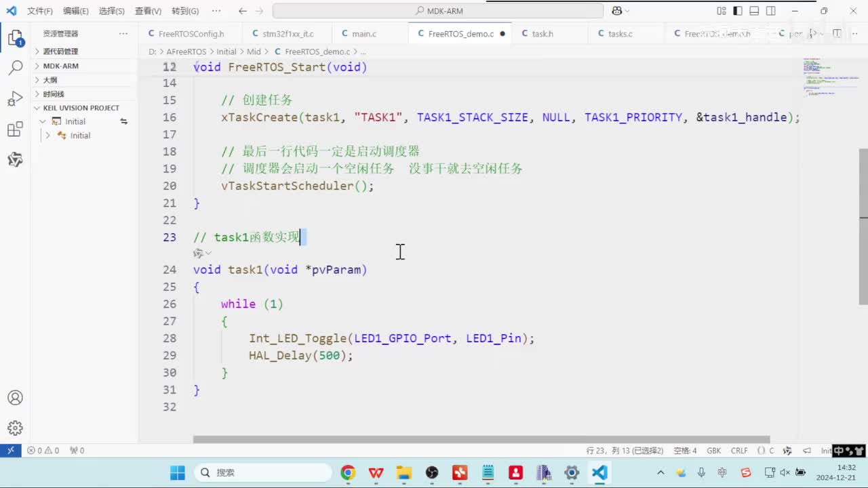Image resolution: width=868 pixels, height=488 pixels.
Task: Open the 编辑(E) menu
Action: click(75, 11)
